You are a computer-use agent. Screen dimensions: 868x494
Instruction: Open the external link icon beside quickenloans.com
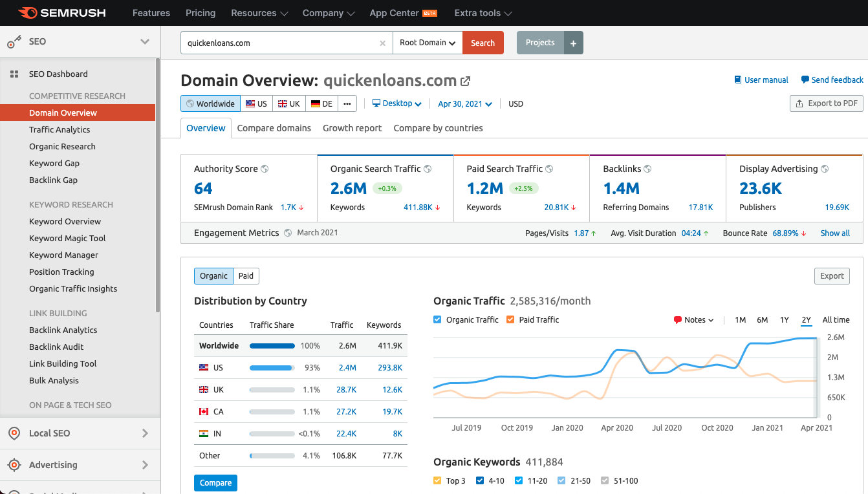tap(465, 81)
